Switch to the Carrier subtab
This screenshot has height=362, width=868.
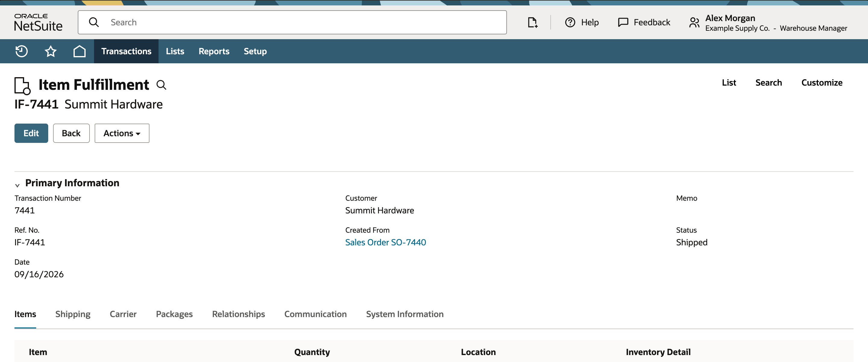[x=123, y=314]
